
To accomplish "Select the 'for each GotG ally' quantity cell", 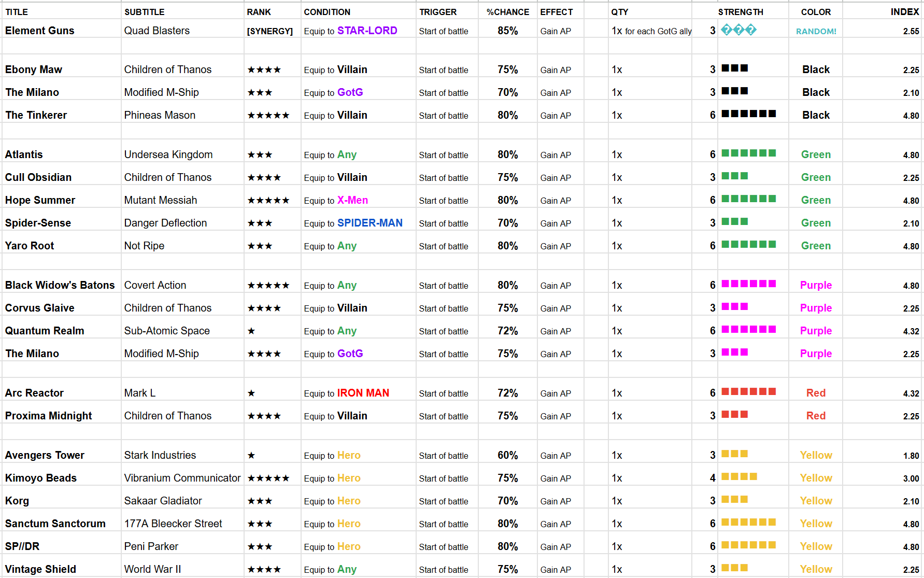I will click(x=652, y=31).
